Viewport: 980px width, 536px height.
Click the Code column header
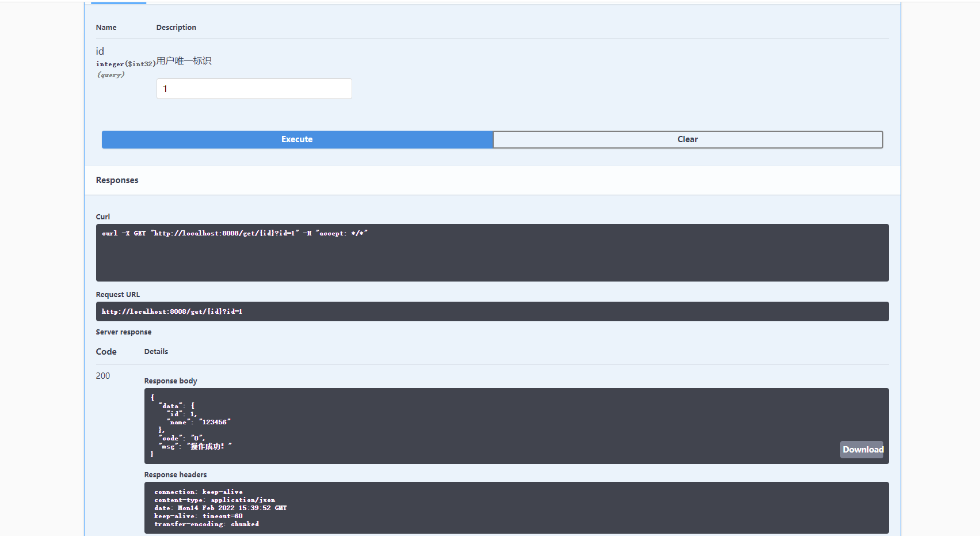[106, 351]
